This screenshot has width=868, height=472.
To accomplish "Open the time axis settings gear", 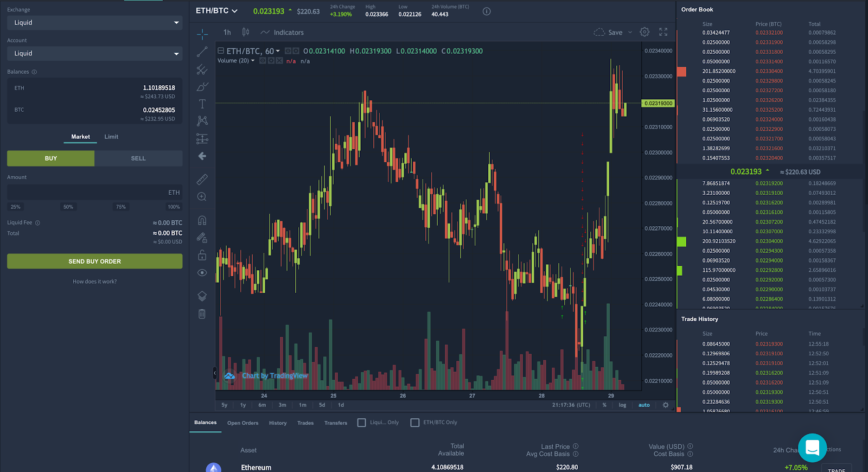I will [666, 405].
